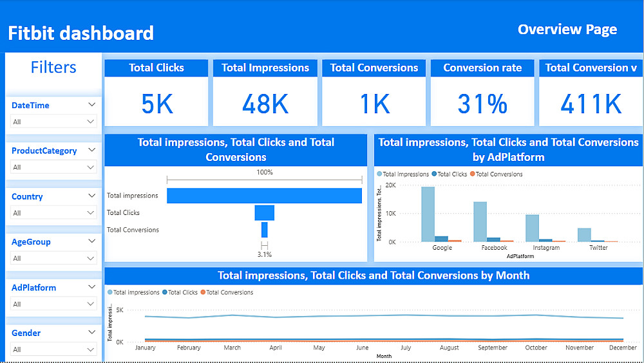The width and height of the screenshot is (644, 363).
Task: Click the Google axis label
Action: coord(442,248)
